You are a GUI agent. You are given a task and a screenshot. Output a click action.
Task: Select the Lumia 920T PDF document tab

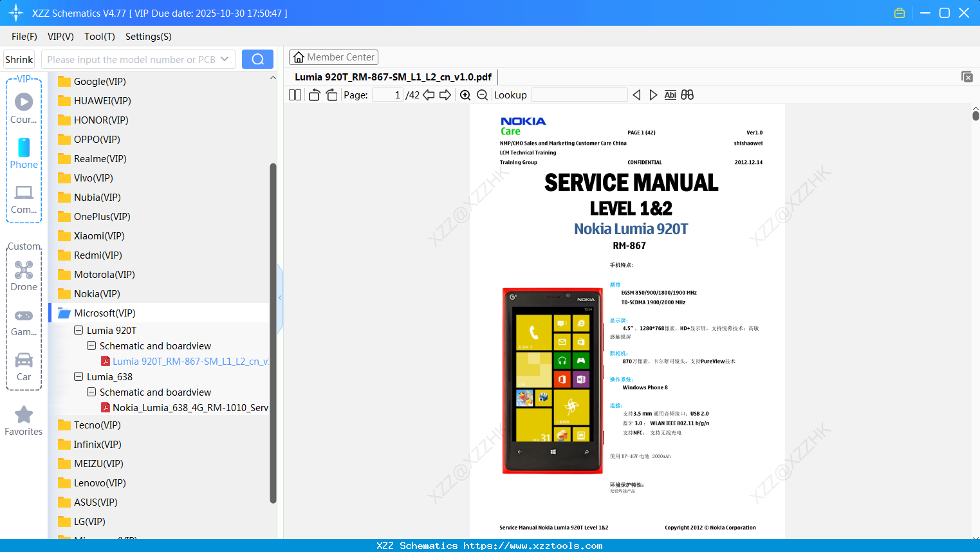(393, 77)
